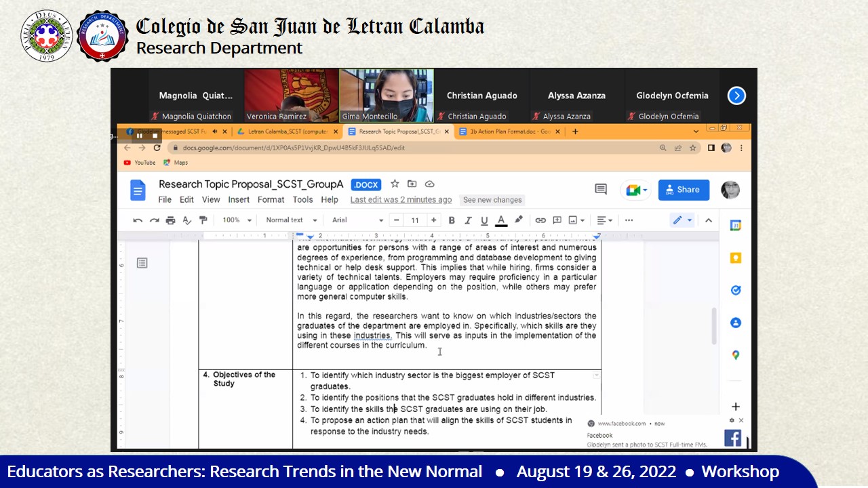Viewport: 868px width, 488px height.
Task: Click the blue Share button
Action: 683,190
